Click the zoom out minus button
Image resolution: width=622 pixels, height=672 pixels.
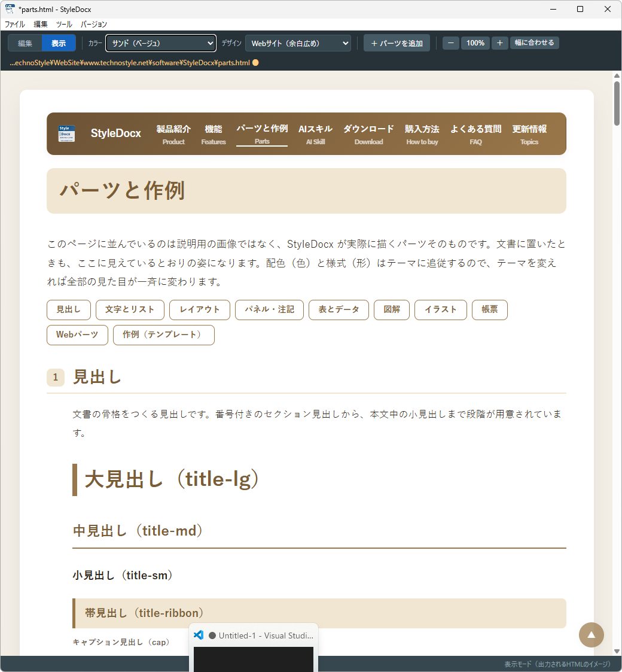tap(450, 43)
